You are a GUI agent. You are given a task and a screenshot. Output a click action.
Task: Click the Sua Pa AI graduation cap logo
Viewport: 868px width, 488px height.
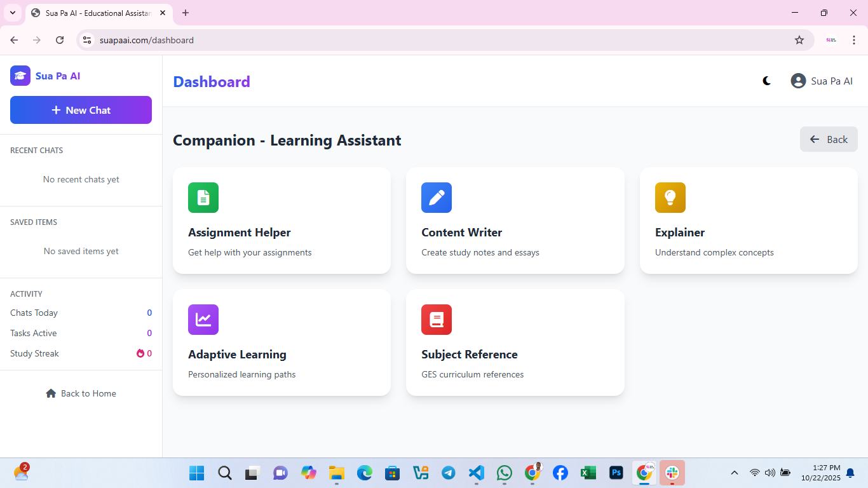coord(20,76)
